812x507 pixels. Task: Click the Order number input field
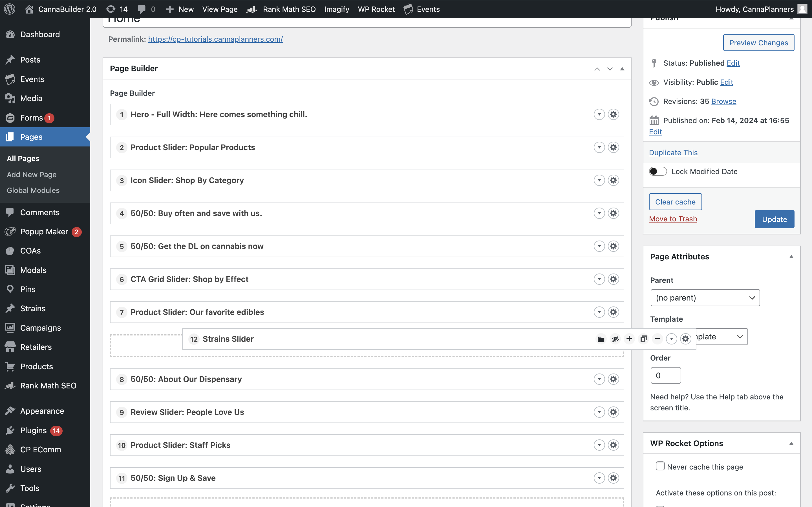[665, 375]
